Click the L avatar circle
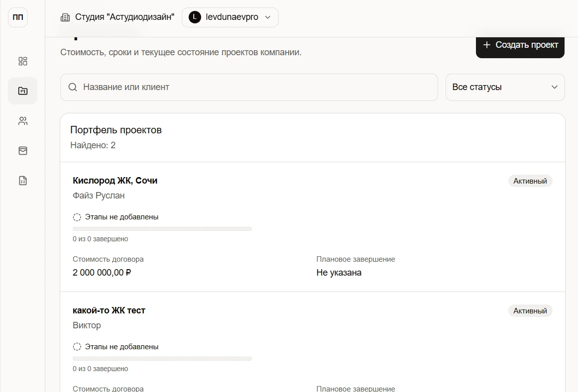The height and width of the screenshot is (392, 578). click(195, 17)
